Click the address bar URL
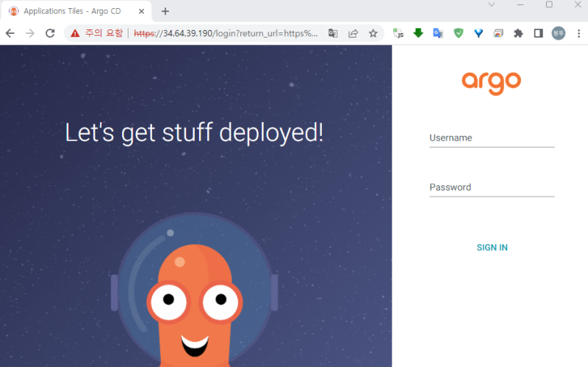 point(226,33)
